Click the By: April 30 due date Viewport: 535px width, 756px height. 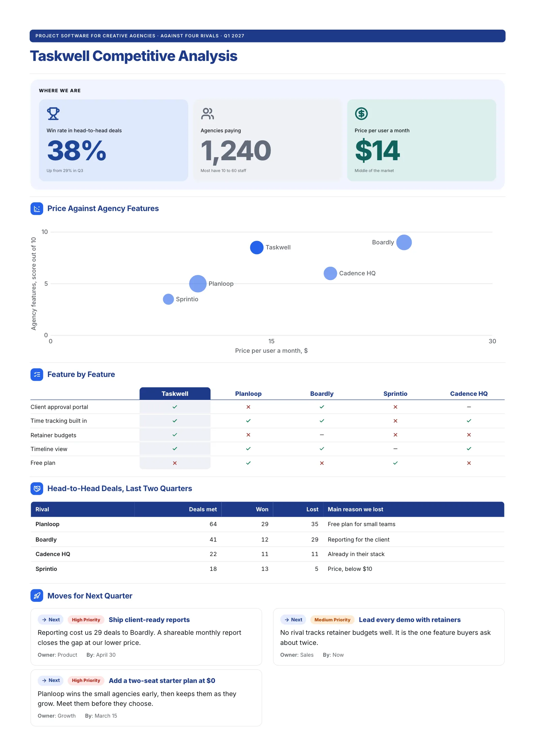(x=101, y=655)
